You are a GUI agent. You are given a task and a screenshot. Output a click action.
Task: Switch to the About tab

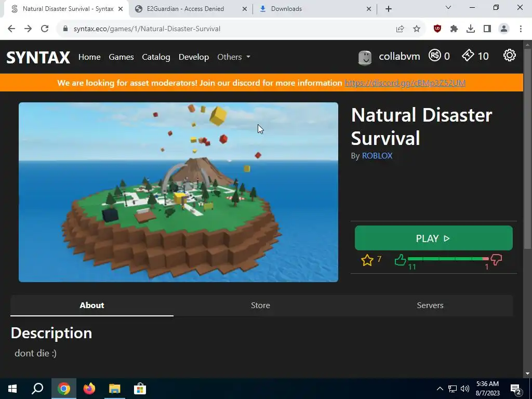point(92,305)
